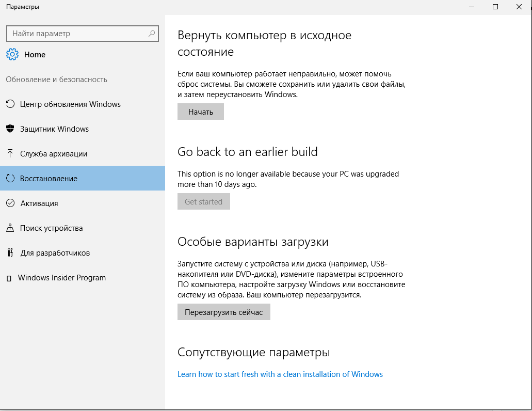Click the Home gear icon
This screenshot has height=411, width=532.
12,54
